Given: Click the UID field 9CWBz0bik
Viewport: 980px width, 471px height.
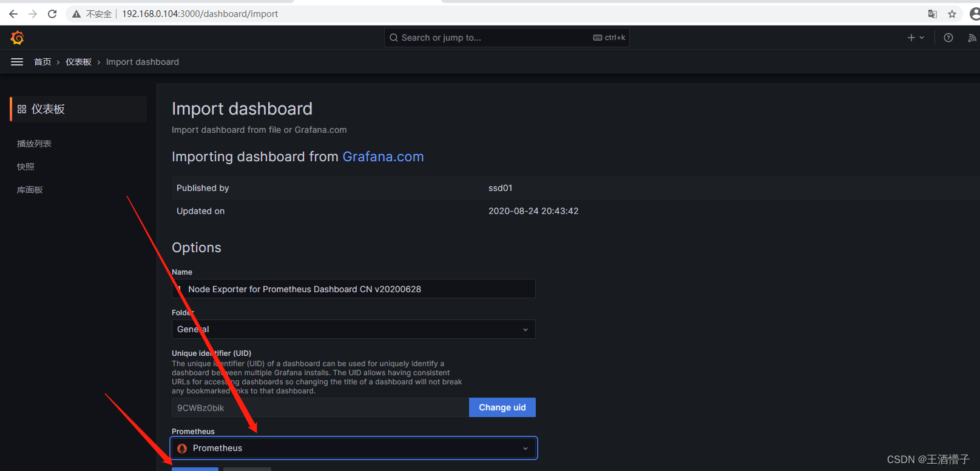Looking at the screenshot, I should [x=320, y=407].
